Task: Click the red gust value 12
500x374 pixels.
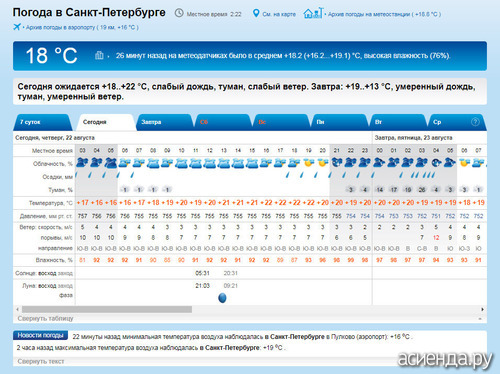Action: pyautogui.click(x=436, y=238)
